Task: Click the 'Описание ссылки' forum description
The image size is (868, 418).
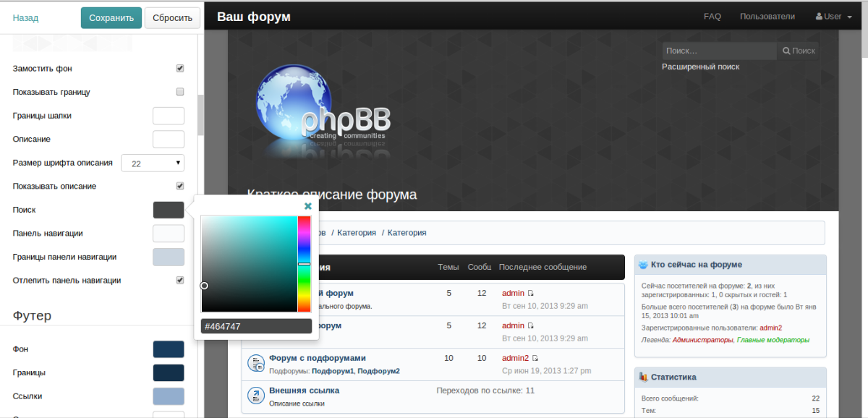Action: (x=297, y=404)
